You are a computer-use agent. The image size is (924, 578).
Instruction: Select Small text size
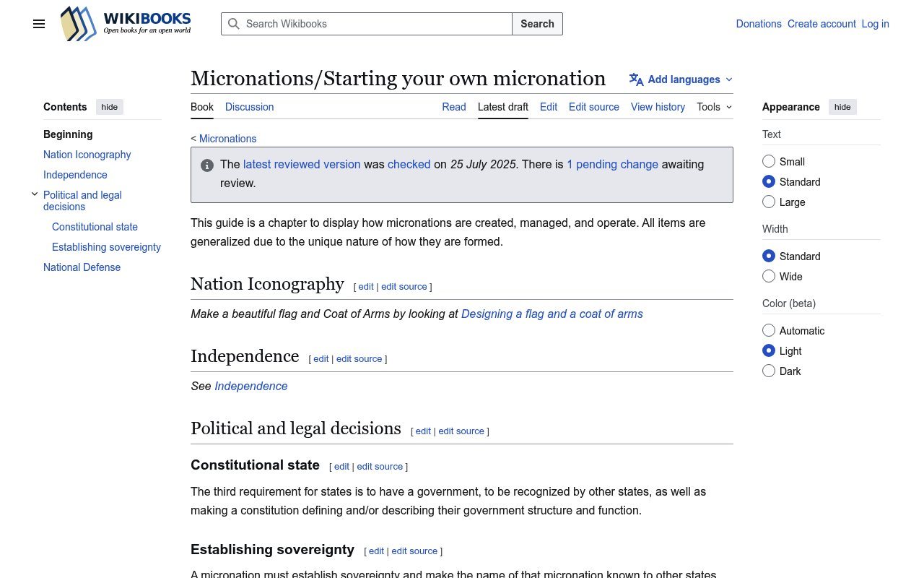coord(769,162)
